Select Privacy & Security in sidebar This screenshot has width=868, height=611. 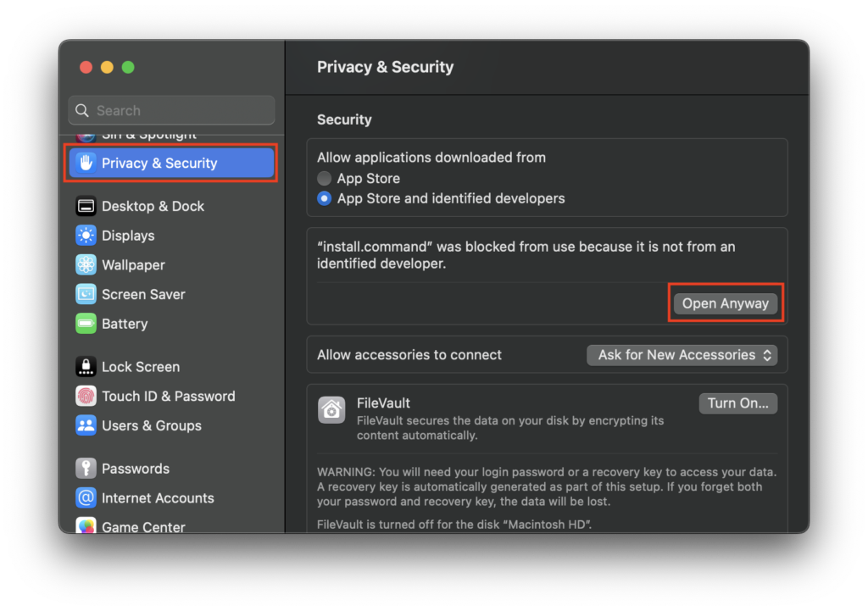pyautogui.click(x=171, y=164)
